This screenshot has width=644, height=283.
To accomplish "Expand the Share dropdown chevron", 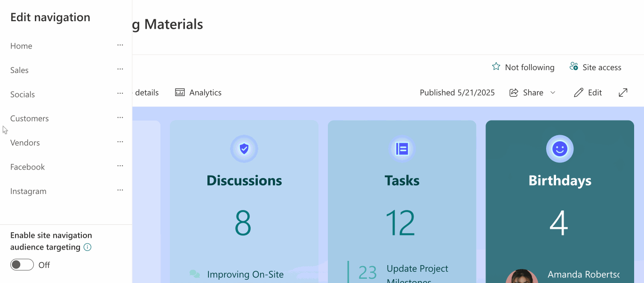I will click(x=553, y=93).
